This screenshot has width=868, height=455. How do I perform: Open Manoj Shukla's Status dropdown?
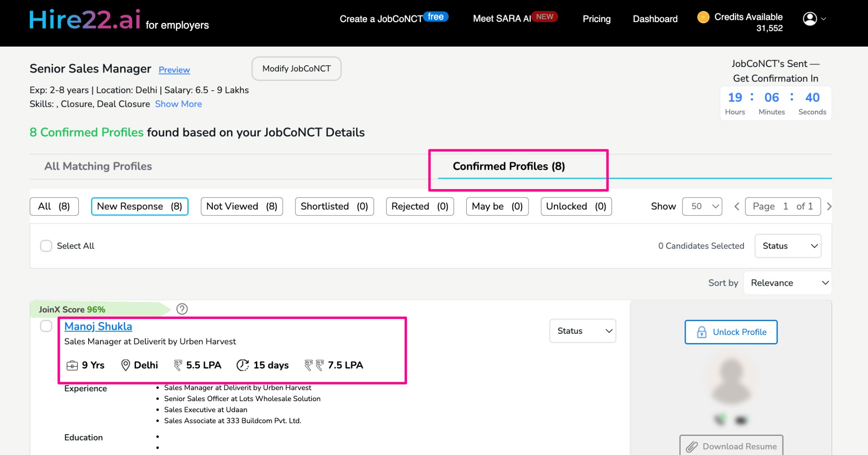click(x=582, y=331)
